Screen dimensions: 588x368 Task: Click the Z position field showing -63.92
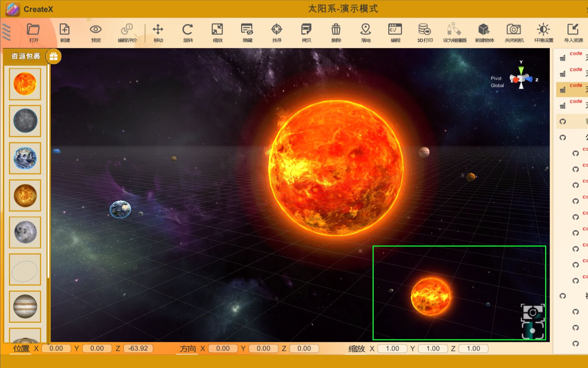pyautogui.click(x=138, y=348)
